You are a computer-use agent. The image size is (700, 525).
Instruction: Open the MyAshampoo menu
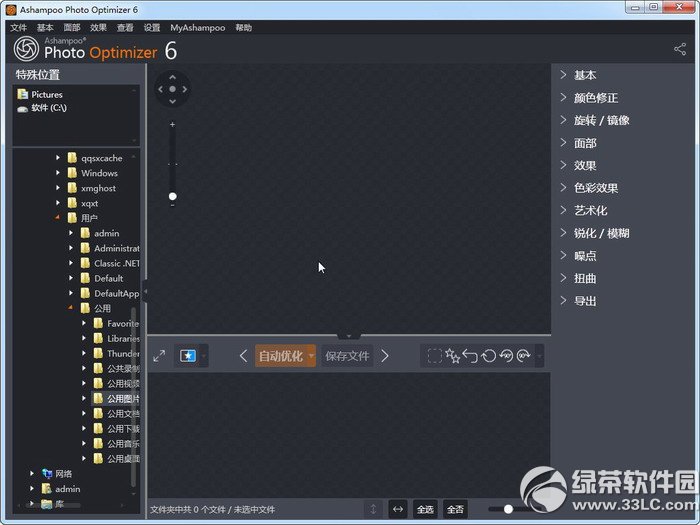(x=197, y=28)
